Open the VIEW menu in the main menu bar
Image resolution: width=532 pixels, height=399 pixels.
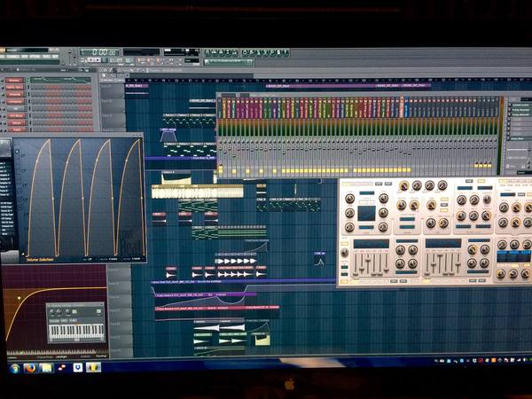[x=25, y=57]
